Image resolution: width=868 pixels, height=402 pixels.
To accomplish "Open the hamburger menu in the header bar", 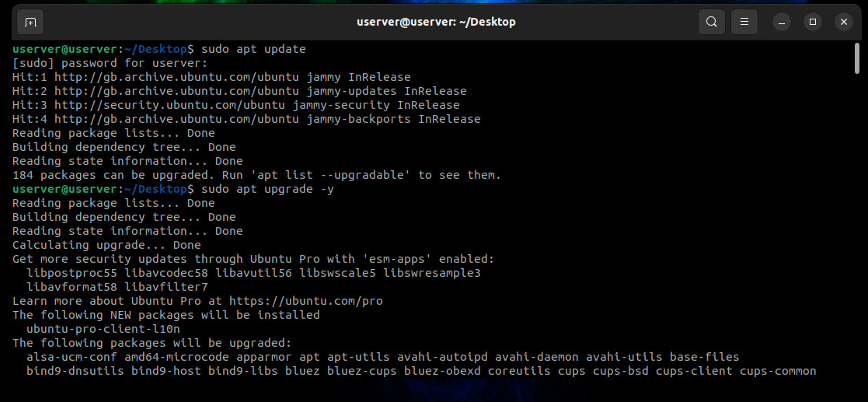I will pos(744,22).
